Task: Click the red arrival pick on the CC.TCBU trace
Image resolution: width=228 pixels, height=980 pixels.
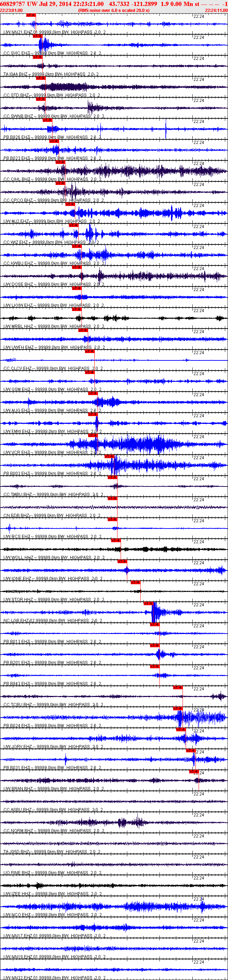Action: tap(177, 688)
